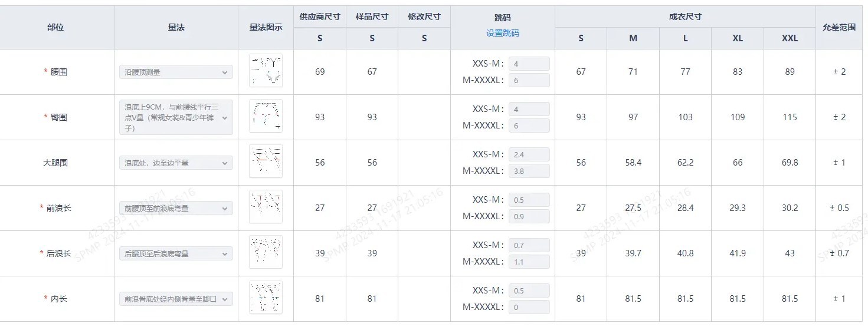The height and width of the screenshot is (330, 868).
Task: Expand the 沿腰顶测量 method dropdown
Action: tap(176, 72)
